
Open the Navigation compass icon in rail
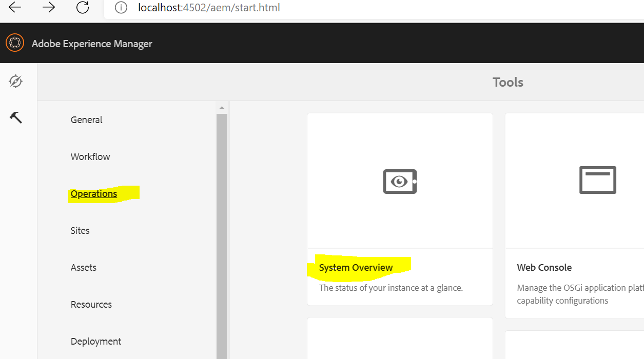coord(16,81)
